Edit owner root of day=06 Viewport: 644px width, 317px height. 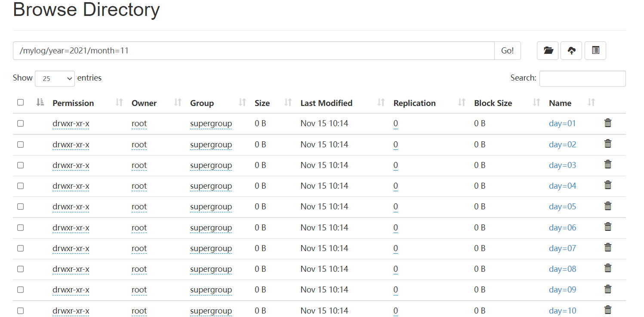click(x=139, y=227)
